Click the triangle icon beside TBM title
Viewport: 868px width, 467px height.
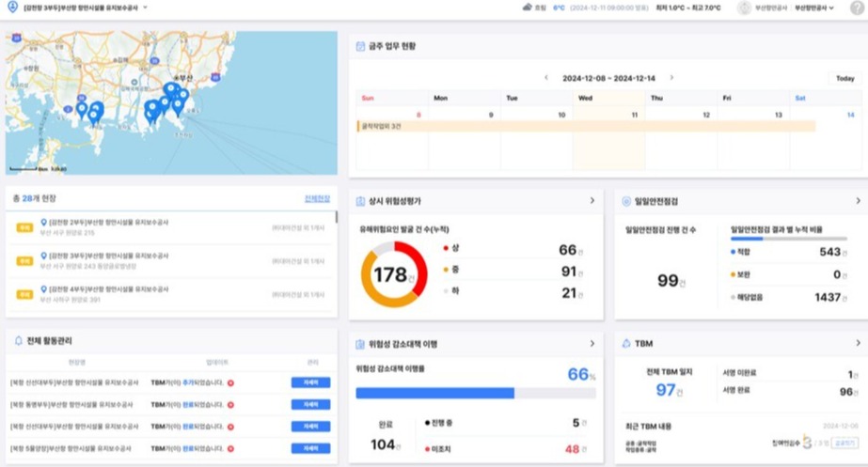point(626,344)
